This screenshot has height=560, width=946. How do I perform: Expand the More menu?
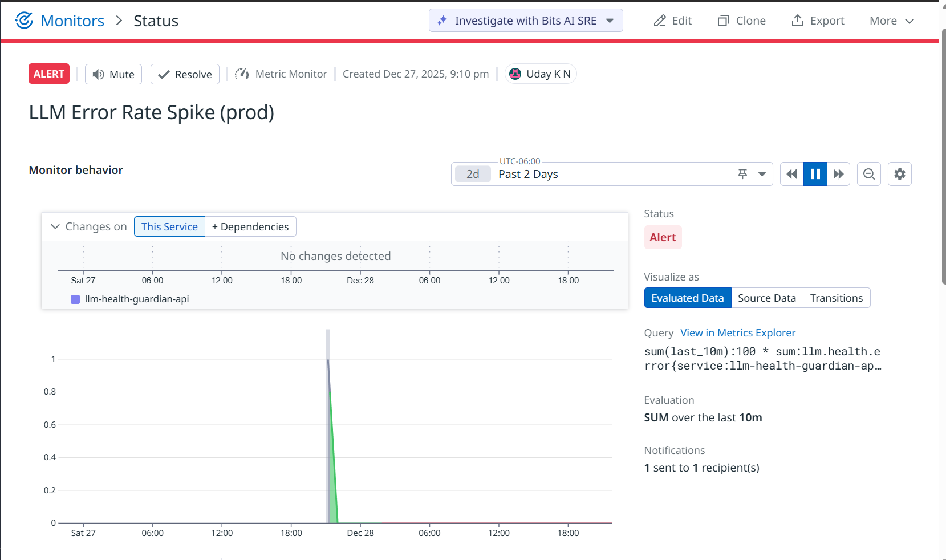[x=892, y=21]
